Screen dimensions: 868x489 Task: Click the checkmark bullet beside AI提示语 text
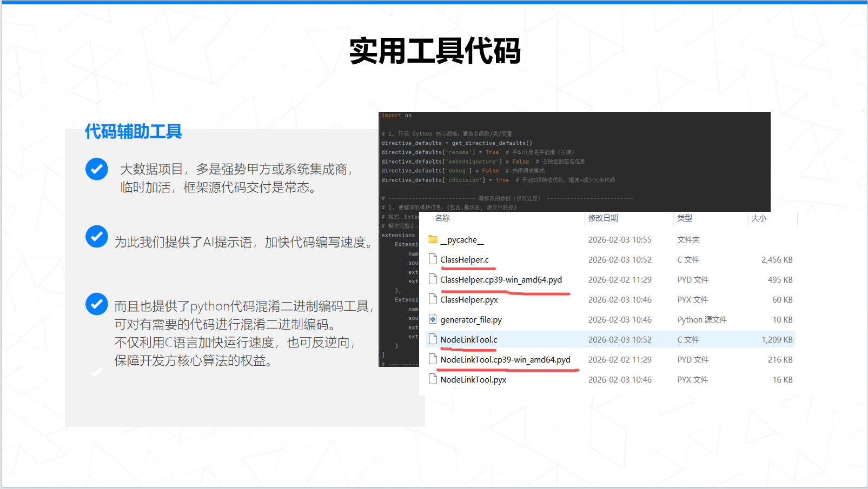[x=96, y=236]
